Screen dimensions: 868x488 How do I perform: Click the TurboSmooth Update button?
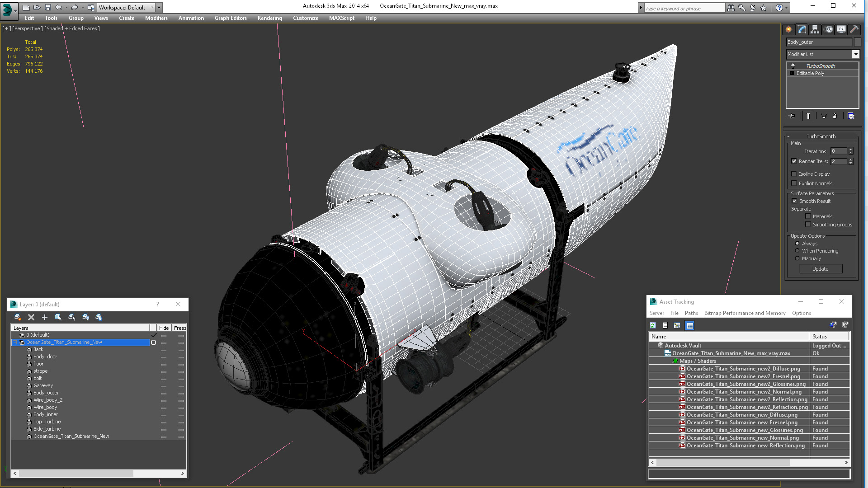(x=821, y=269)
